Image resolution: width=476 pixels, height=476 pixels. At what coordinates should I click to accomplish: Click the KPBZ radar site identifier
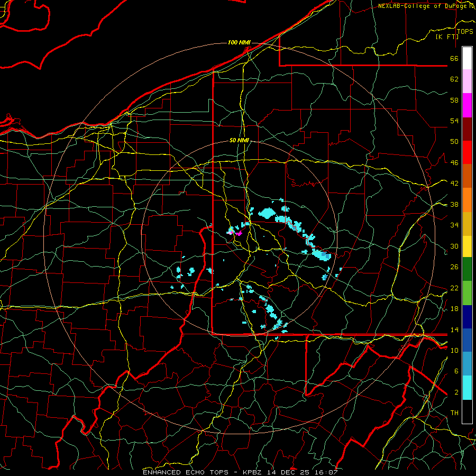click(x=254, y=472)
